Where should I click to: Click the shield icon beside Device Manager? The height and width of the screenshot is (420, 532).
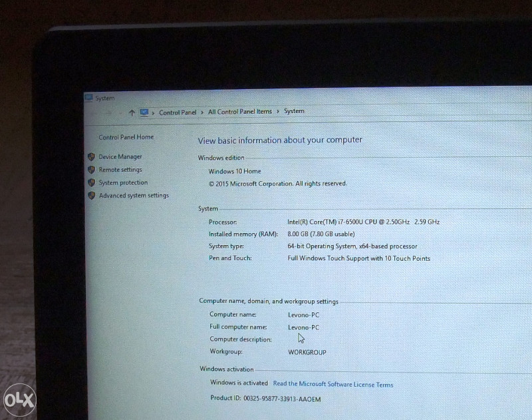coord(91,157)
